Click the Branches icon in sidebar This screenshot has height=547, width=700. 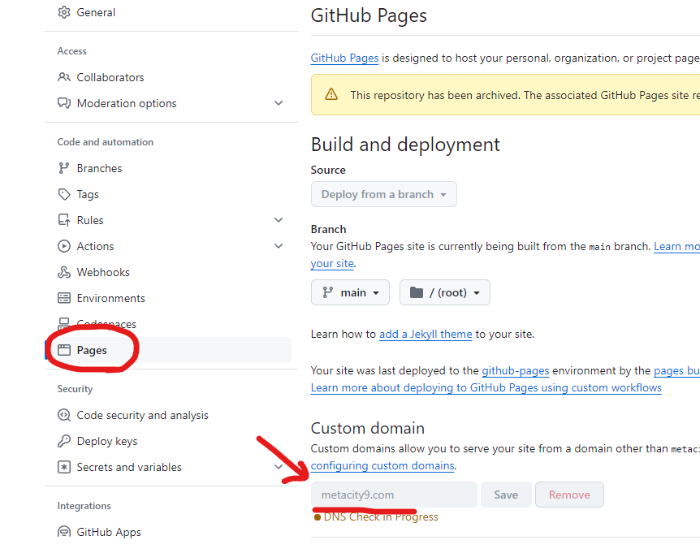tap(64, 168)
